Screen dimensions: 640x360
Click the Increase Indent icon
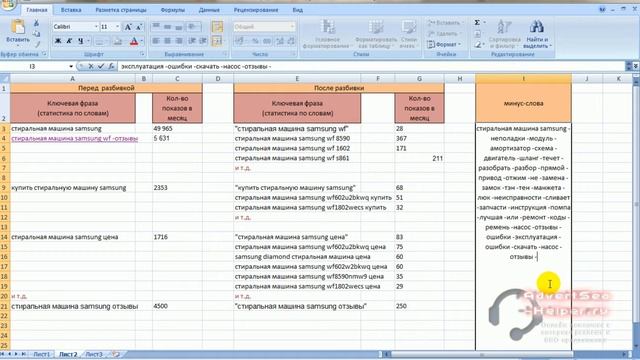pyautogui.click(x=203, y=41)
